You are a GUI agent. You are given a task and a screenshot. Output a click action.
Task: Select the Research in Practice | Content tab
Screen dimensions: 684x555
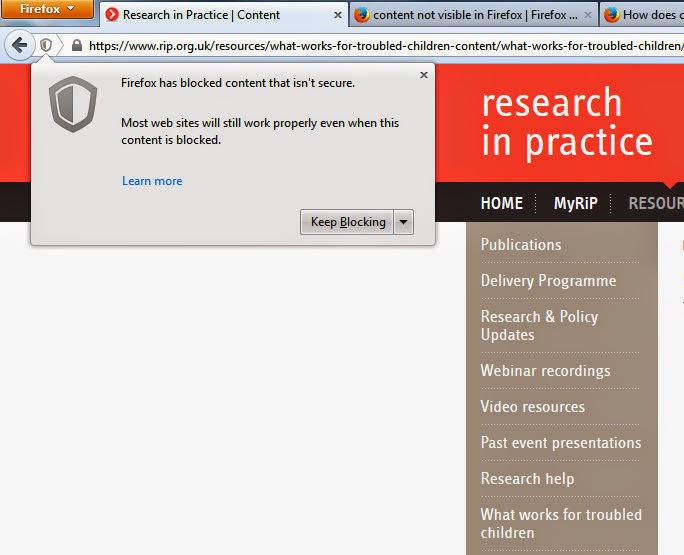224,15
